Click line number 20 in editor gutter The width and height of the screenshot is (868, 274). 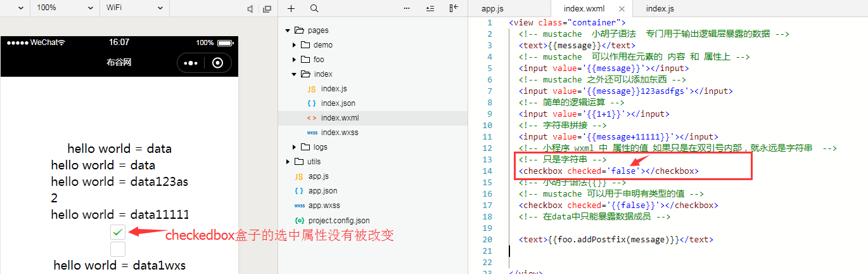click(487, 239)
